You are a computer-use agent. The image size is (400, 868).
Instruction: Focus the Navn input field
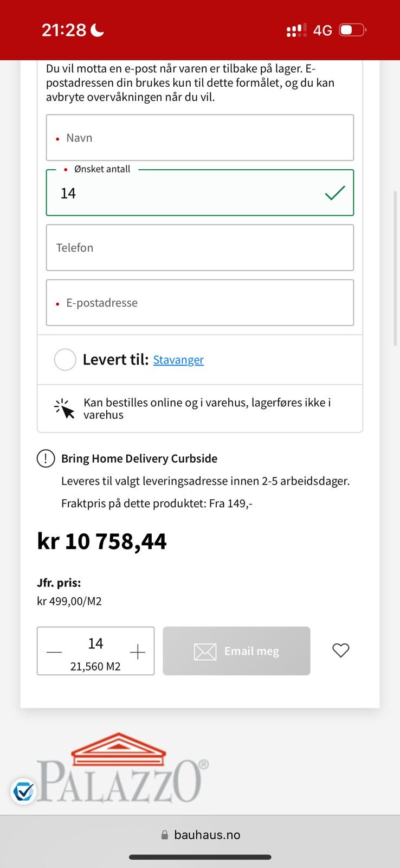click(x=200, y=138)
